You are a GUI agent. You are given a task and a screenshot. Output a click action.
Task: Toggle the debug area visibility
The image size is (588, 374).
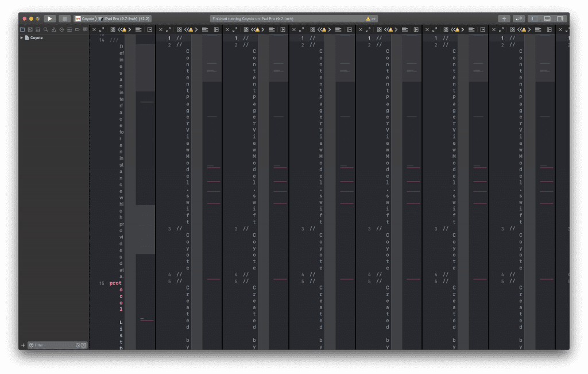coord(547,18)
